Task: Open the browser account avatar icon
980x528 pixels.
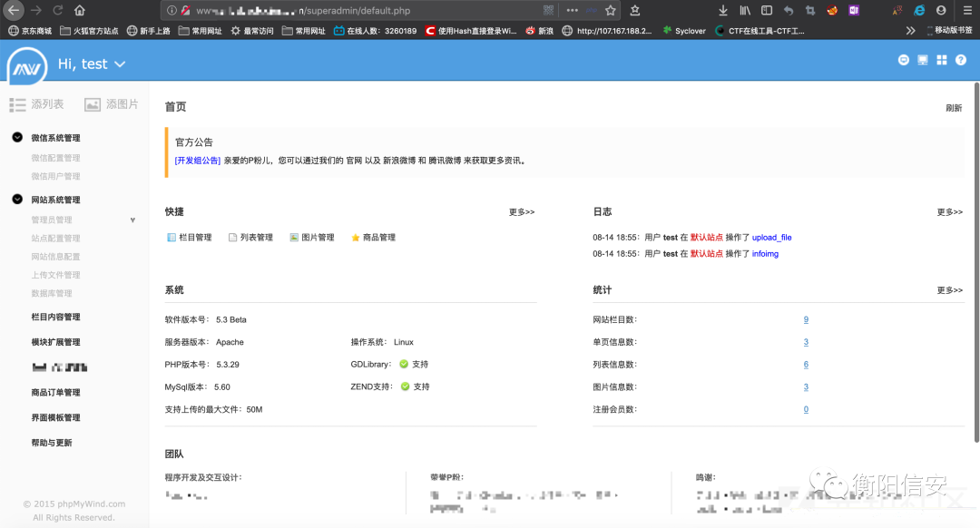Action: (941, 10)
